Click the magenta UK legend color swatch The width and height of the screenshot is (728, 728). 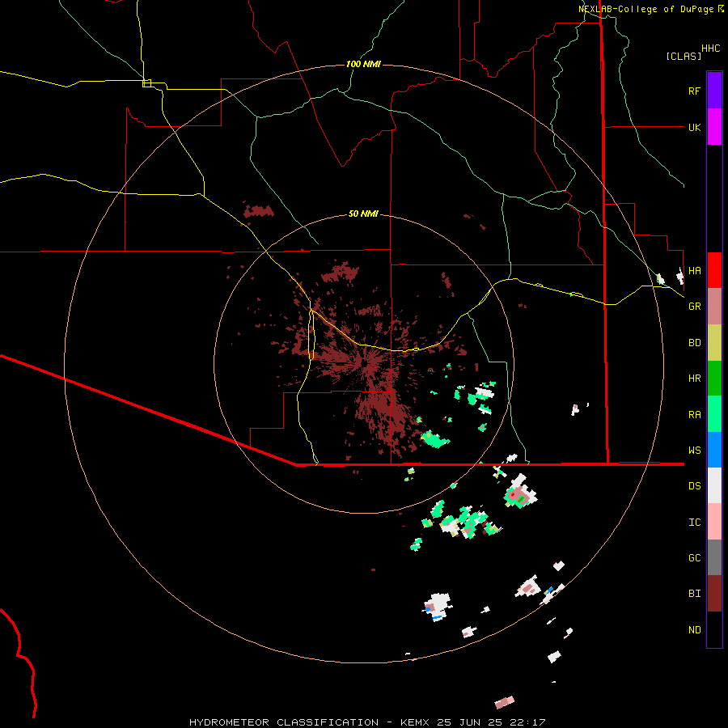(x=714, y=127)
